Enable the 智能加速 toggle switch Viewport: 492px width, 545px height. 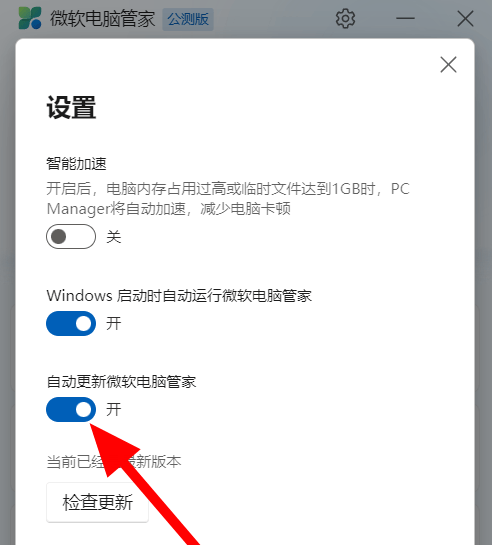pyautogui.click(x=71, y=237)
